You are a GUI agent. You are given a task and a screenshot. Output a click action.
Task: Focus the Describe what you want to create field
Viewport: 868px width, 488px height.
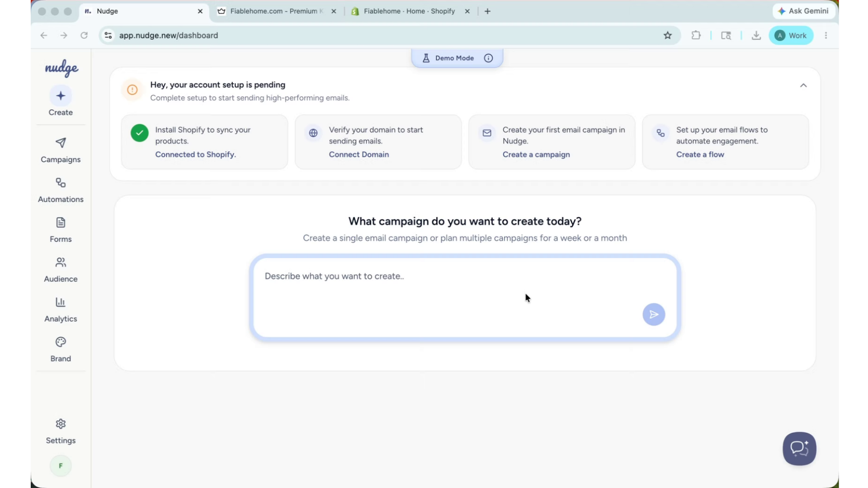pos(465,297)
